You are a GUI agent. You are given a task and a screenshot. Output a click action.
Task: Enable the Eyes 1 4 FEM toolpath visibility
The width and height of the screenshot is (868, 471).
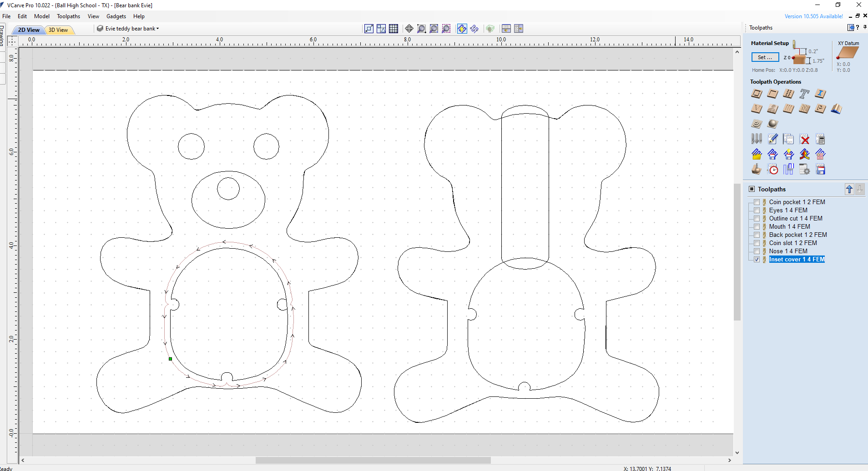(x=757, y=210)
